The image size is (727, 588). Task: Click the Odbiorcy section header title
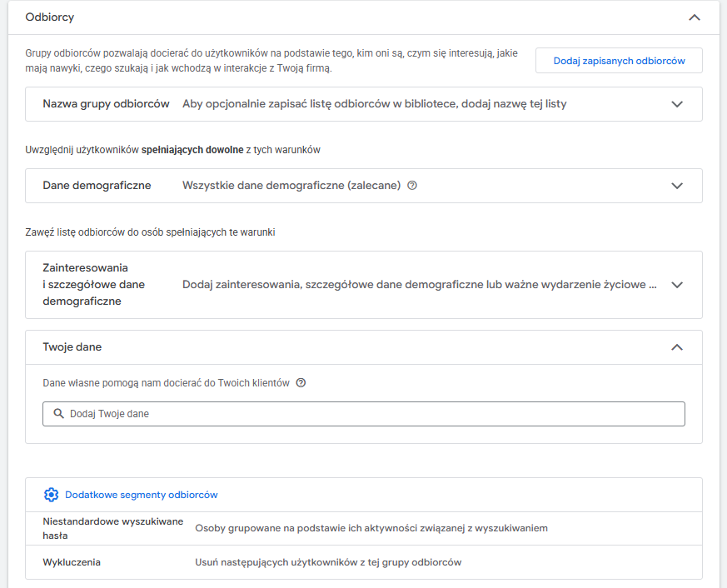(x=50, y=17)
